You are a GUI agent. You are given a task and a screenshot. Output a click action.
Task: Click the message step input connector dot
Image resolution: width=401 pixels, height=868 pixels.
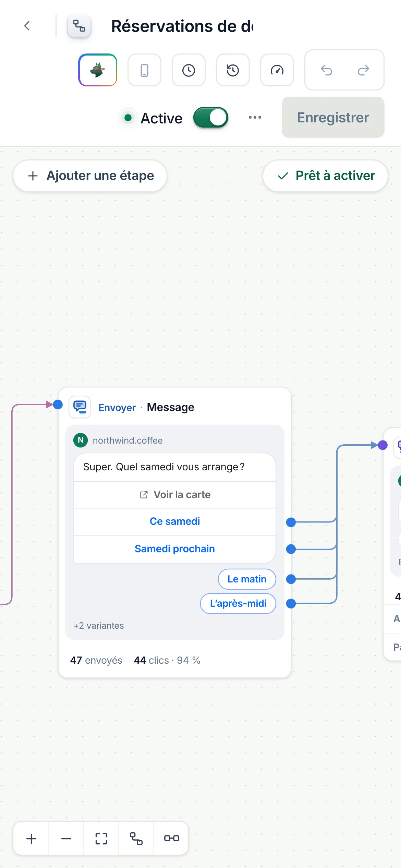pyautogui.click(x=58, y=405)
